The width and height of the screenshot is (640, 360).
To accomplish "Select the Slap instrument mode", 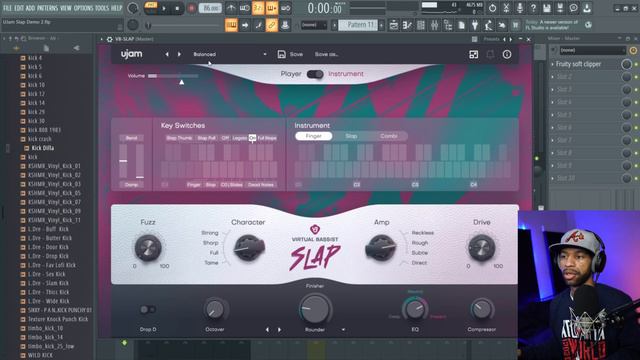I will click(x=351, y=136).
